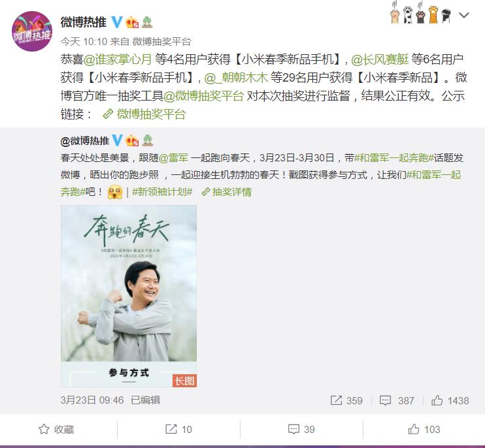This screenshot has width=485, height=448.
Task: Click the 长图 long image tag
Action: tap(184, 381)
